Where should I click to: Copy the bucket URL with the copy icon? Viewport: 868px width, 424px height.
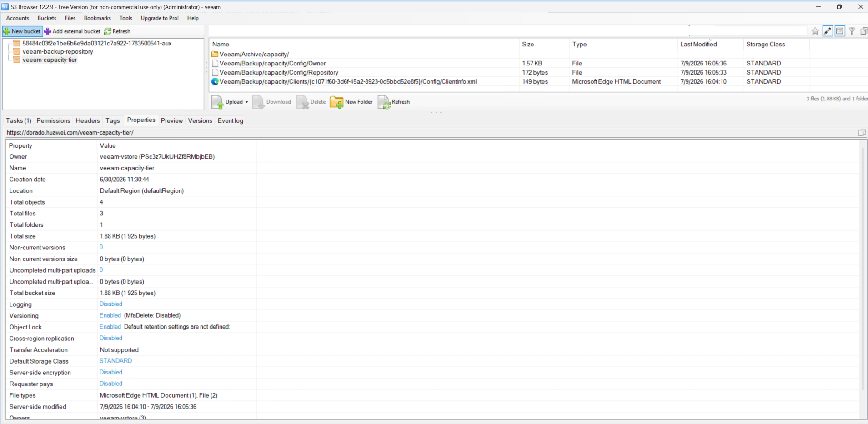pos(862,132)
